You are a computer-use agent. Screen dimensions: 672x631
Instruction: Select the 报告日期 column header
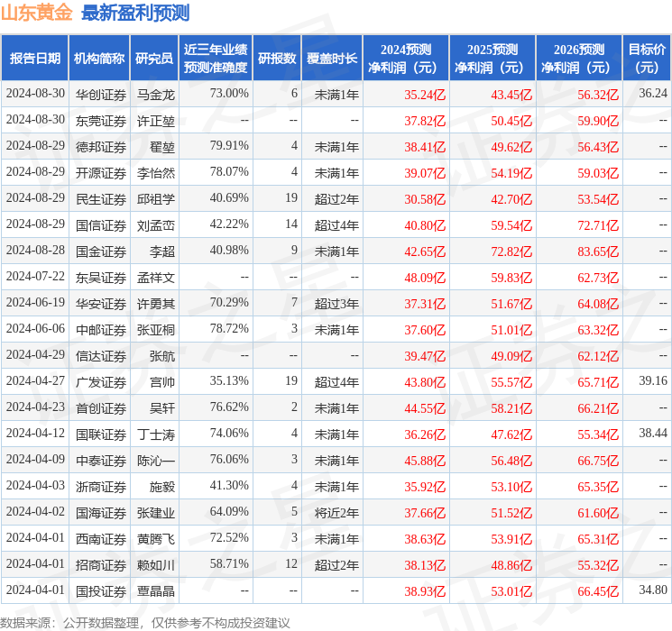34,59
